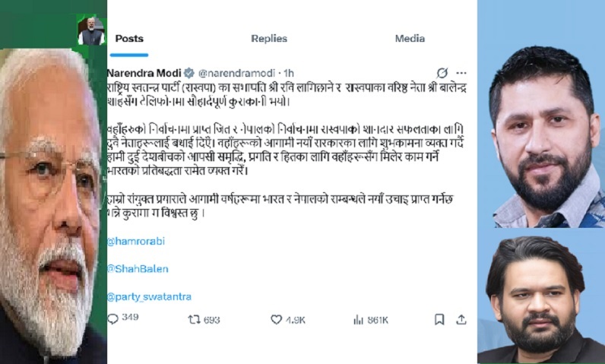Image resolution: width=605 pixels, height=364 pixels.
Task: Bookmark the post
Action: tap(439, 319)
